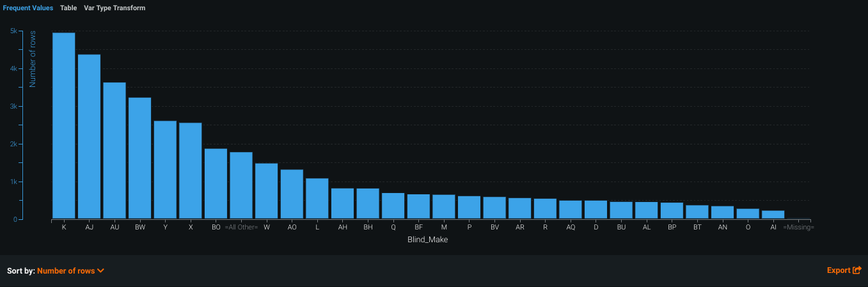Click the BW bar

(139, 159)
